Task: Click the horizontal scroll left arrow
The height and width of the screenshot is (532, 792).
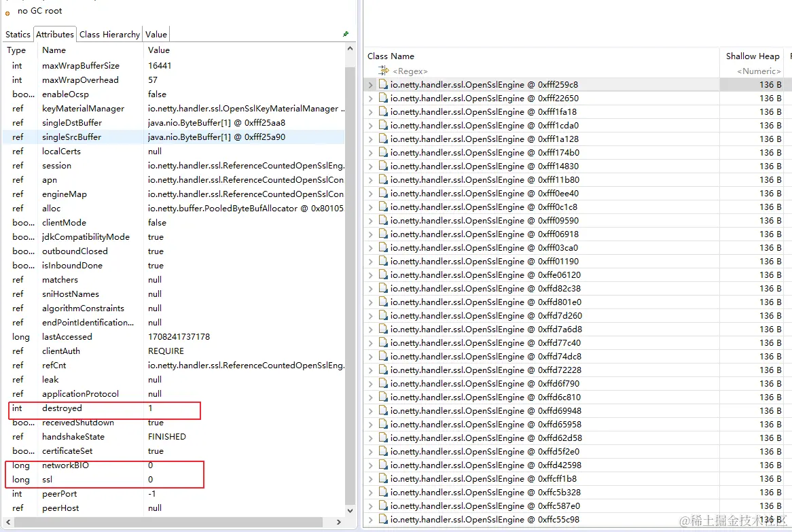Action: (8, 522)
